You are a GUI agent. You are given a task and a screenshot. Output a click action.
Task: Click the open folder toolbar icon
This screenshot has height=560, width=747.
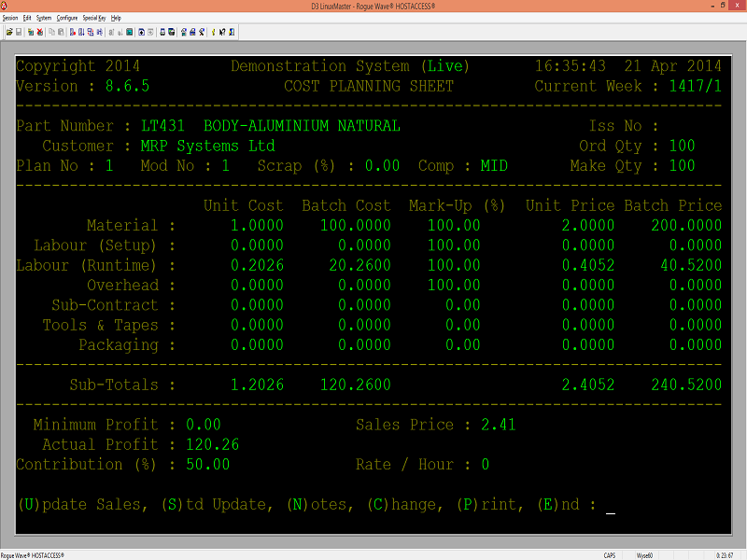tap(9, 33)
